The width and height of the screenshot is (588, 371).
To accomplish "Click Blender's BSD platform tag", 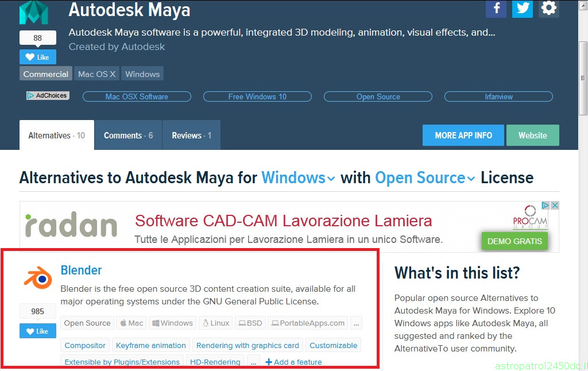I will point(250,323).
